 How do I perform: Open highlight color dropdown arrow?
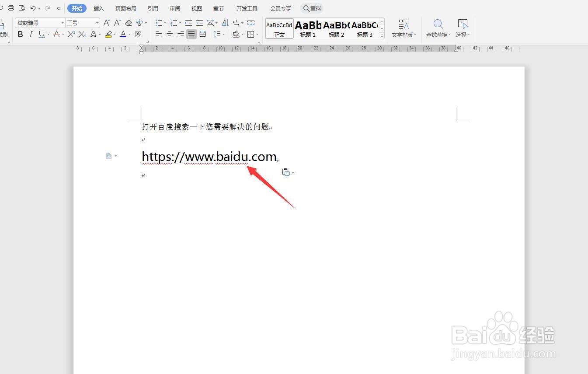point(115,34)
